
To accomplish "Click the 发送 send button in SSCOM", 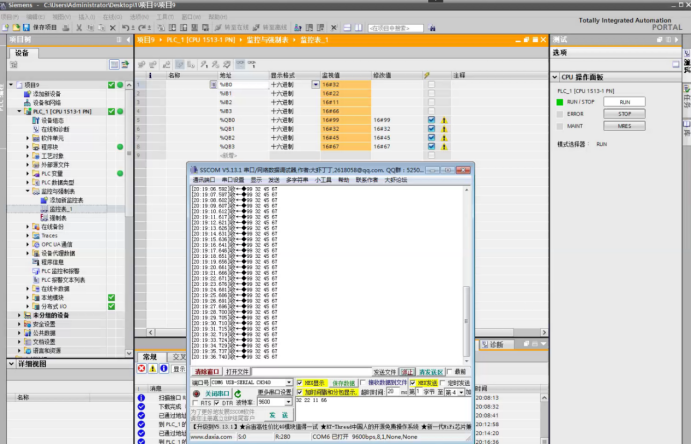I will [278, 415].
